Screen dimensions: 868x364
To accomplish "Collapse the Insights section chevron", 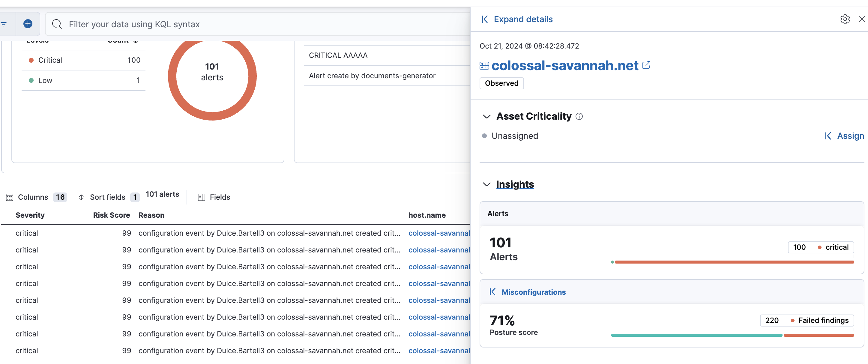I will click(x=486, y=183).
